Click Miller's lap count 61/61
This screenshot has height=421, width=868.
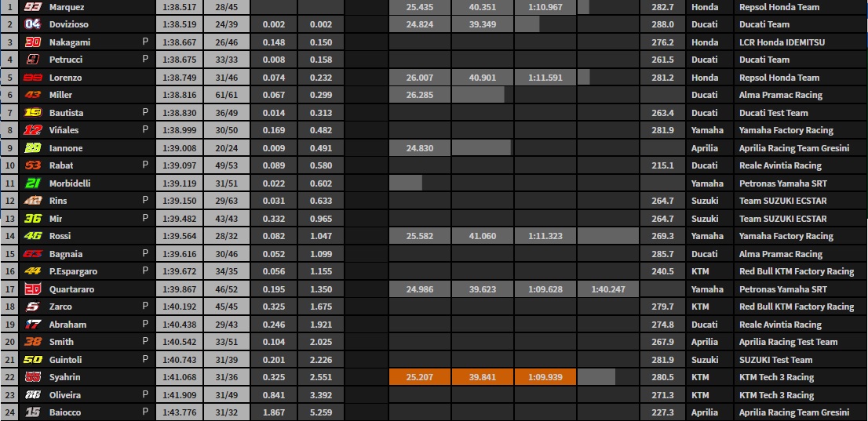click(x=226, y=95)
